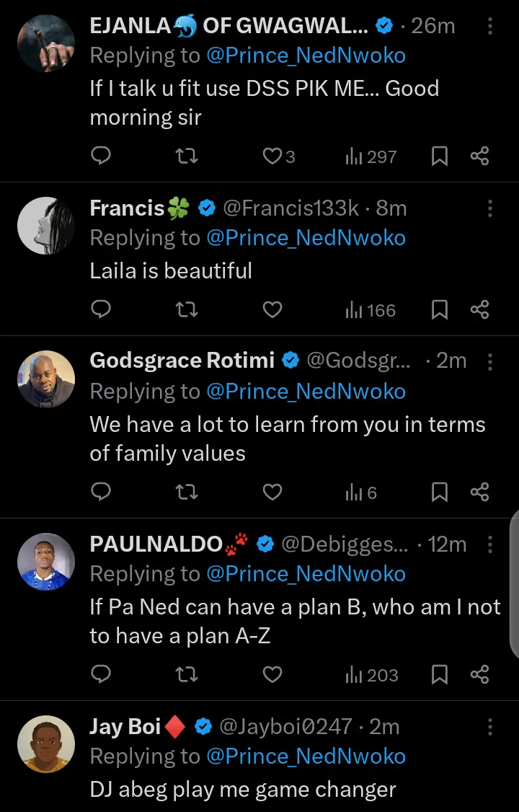Bookmark the family values tweet

click(439, 493)
